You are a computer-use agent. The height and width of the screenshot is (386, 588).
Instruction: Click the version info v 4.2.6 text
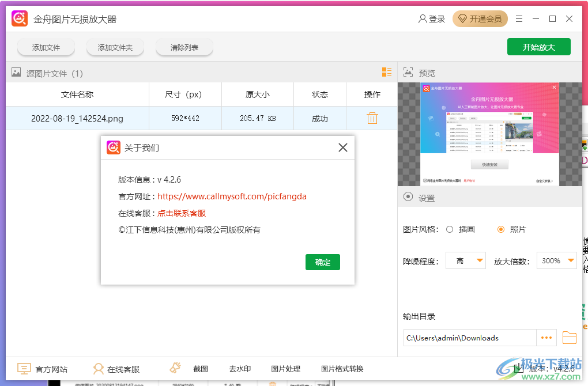point(150,180)
